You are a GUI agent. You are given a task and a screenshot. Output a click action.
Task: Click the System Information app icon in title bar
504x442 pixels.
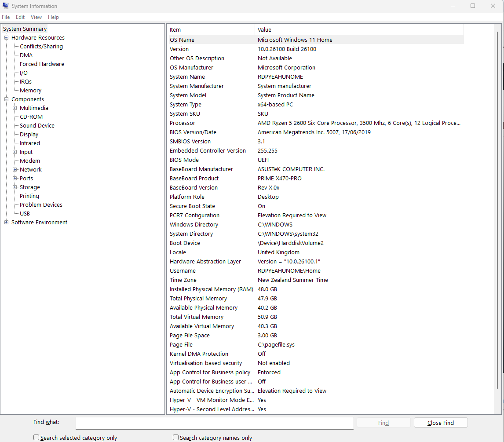(6, 6)
